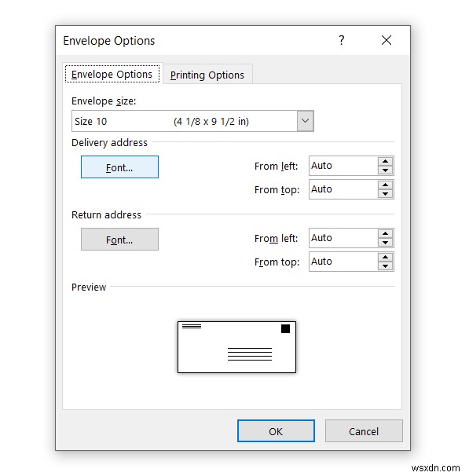Open the Printing Options tab
This screenshot has width=469, height=476.
pos(207,75)
